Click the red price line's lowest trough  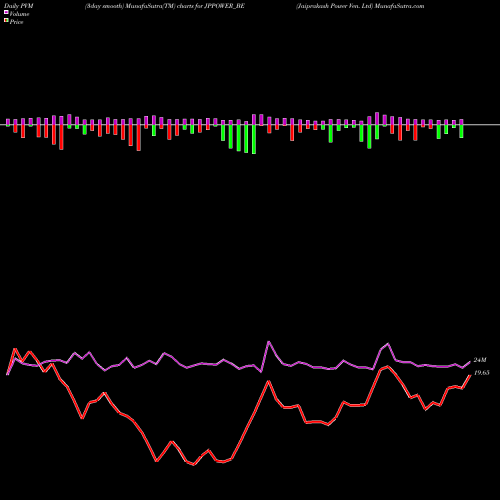[194, 464]
